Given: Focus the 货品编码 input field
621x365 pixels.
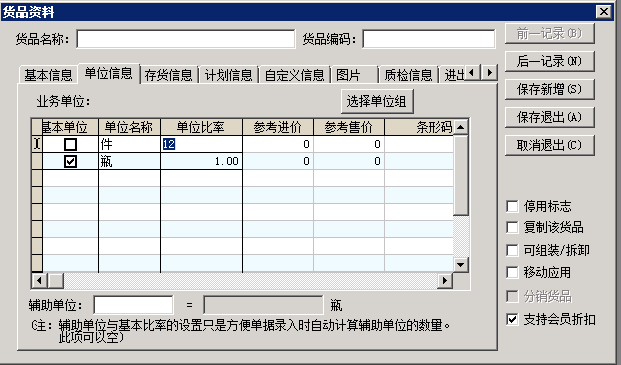Looking at the screenshot, I should click(429, 39).
